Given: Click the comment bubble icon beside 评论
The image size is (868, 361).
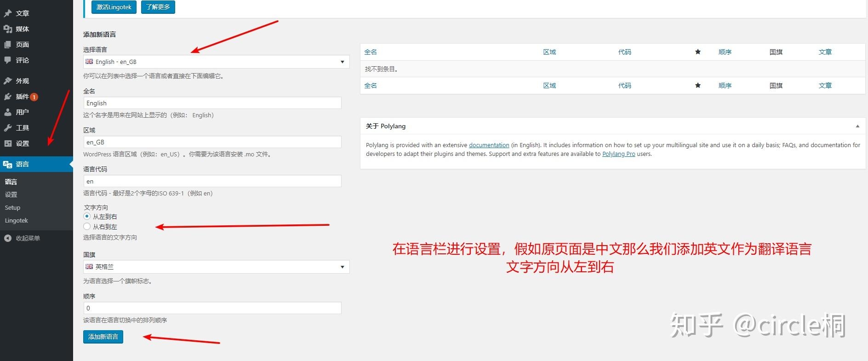Looking at the screenshot, I should point(8,60).
